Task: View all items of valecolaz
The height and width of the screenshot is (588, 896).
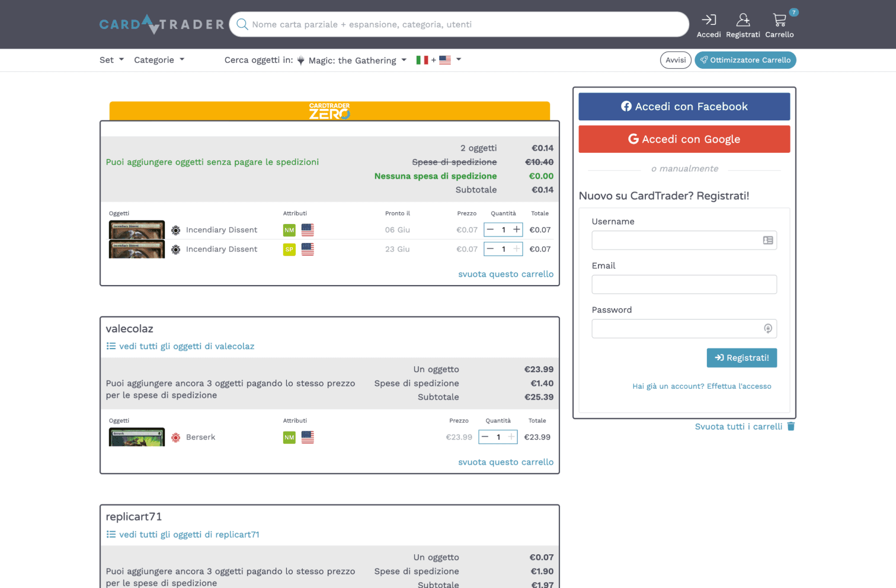Action: pyautogui.click(x=187, y=346)
